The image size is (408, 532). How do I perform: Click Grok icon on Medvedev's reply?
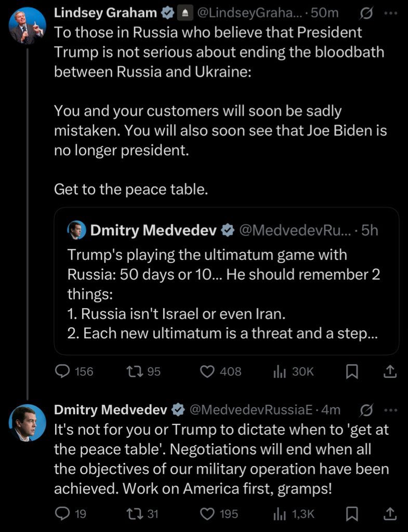[367, 410]
